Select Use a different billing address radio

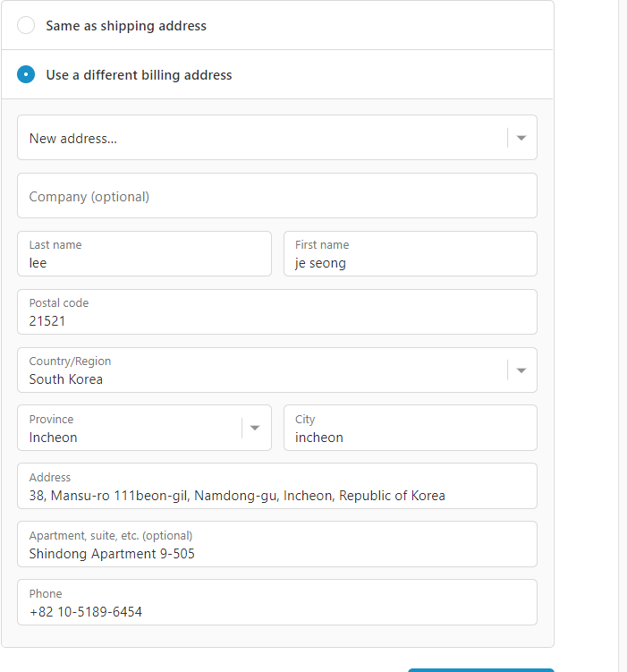pyautogui.click(x=26, y=74)
